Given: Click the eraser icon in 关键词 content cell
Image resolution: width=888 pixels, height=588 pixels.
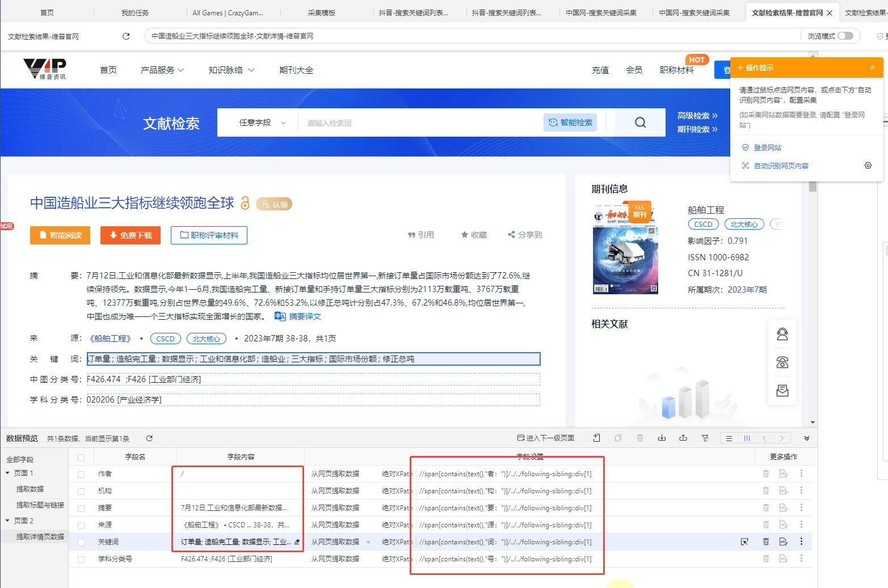Looking at the screenshot, I should click(297, 542).
